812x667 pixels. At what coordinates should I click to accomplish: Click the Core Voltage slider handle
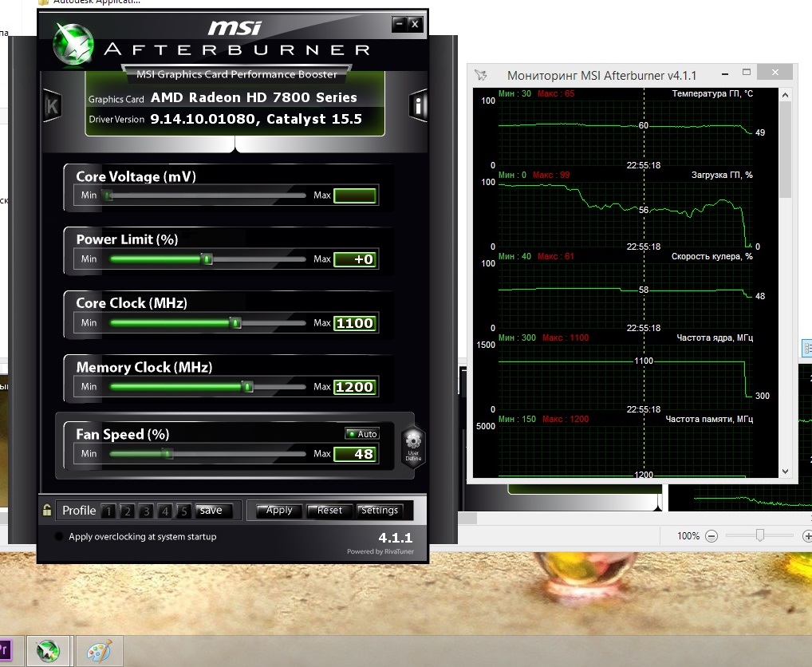coord(108,195)
